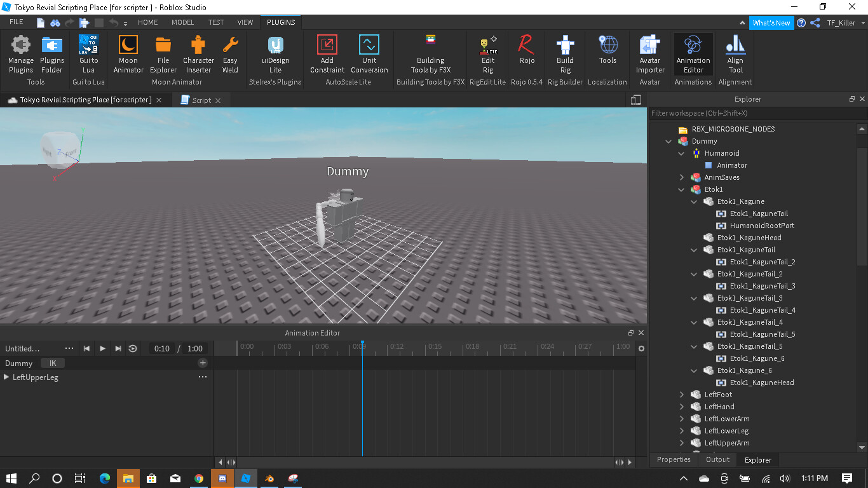Play the animation
868x488 pixels.
coord(102,348)
